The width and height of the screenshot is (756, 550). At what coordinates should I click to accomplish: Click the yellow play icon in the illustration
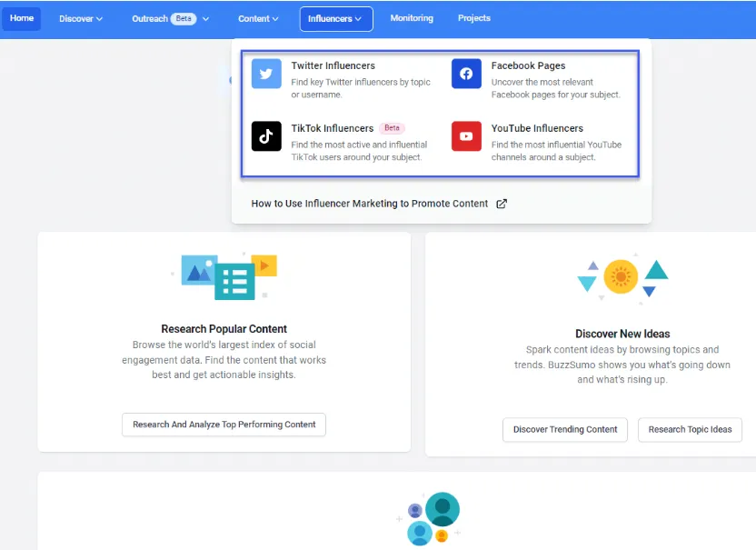265,265
